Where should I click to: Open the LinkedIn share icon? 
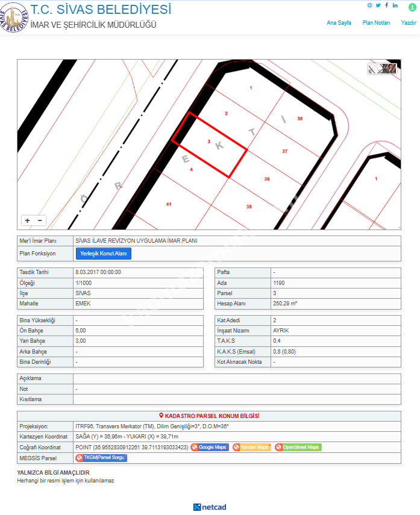click(395, 5)
